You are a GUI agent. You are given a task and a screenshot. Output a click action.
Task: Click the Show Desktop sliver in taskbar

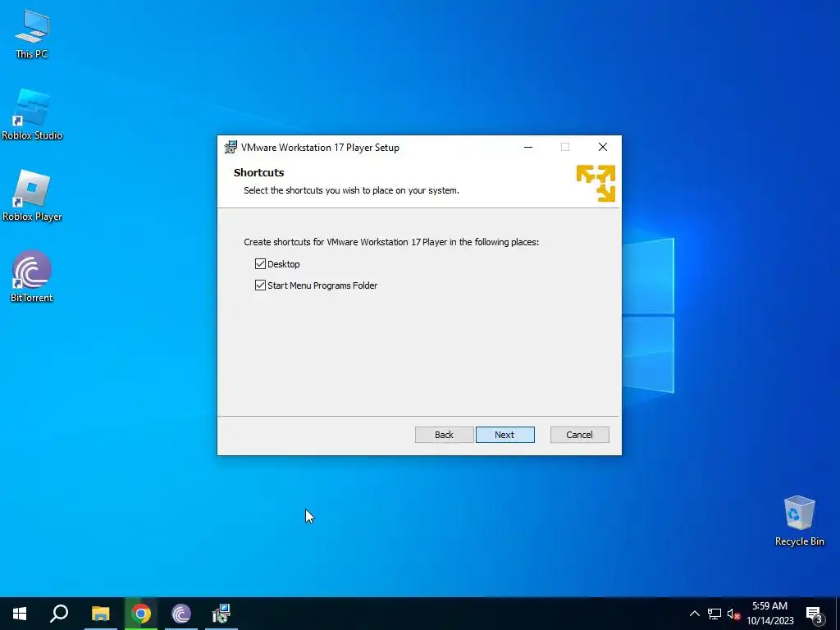[838, 614]
